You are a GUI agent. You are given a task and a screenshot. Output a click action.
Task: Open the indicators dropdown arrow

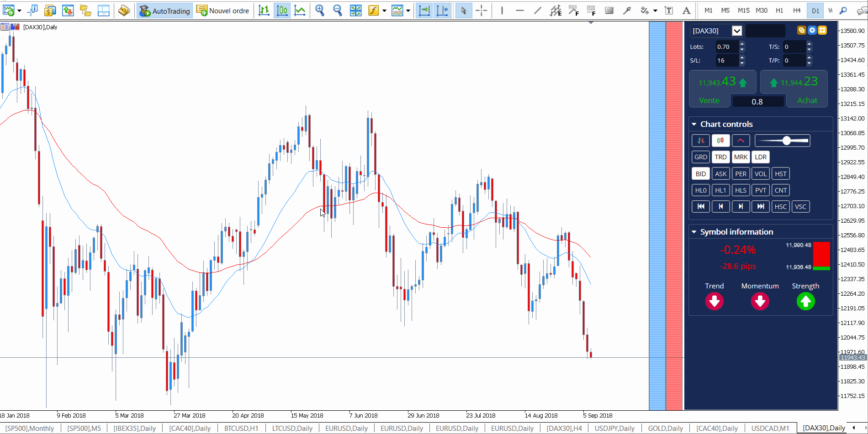(384, 10)
